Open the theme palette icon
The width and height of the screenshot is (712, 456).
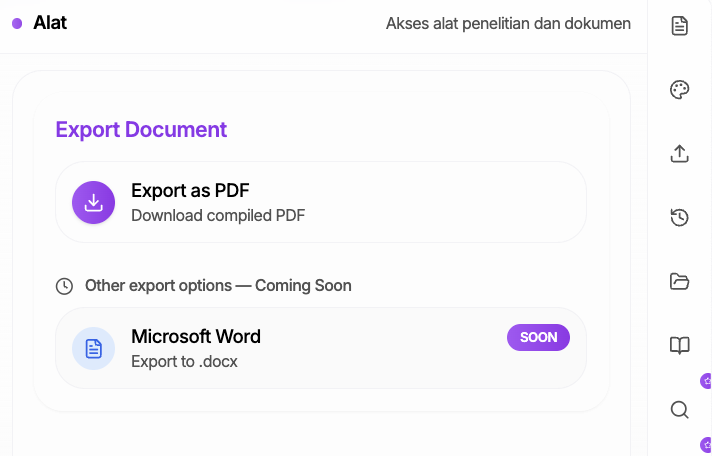679,90
